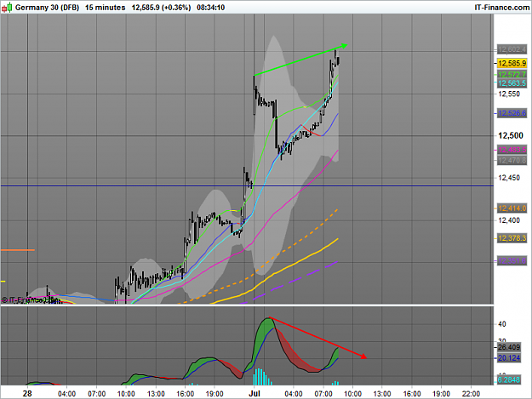Open the 15 minutes timeframe label
The image size is (532, 399).
(106, 8)
